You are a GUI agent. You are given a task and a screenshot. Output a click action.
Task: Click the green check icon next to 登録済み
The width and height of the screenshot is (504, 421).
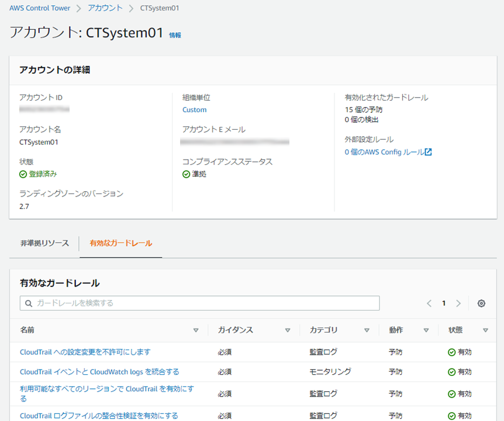click(x=23, y=174)
